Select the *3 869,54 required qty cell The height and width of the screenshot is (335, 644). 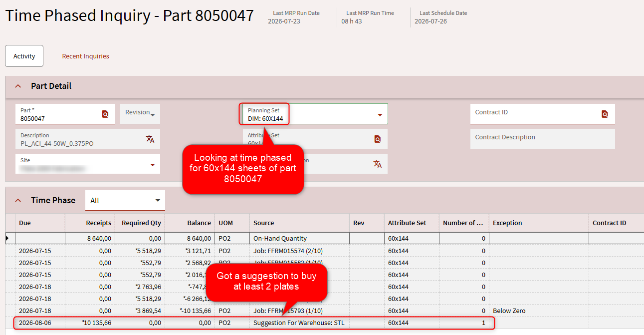(x=140, y=311)
